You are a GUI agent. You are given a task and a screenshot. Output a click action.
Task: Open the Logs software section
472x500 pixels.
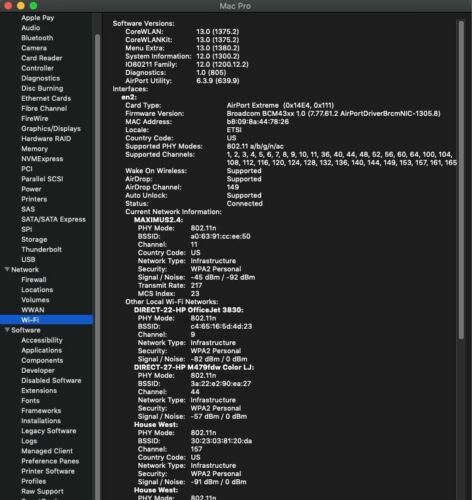pyautogui.click(x=29, y=441)
